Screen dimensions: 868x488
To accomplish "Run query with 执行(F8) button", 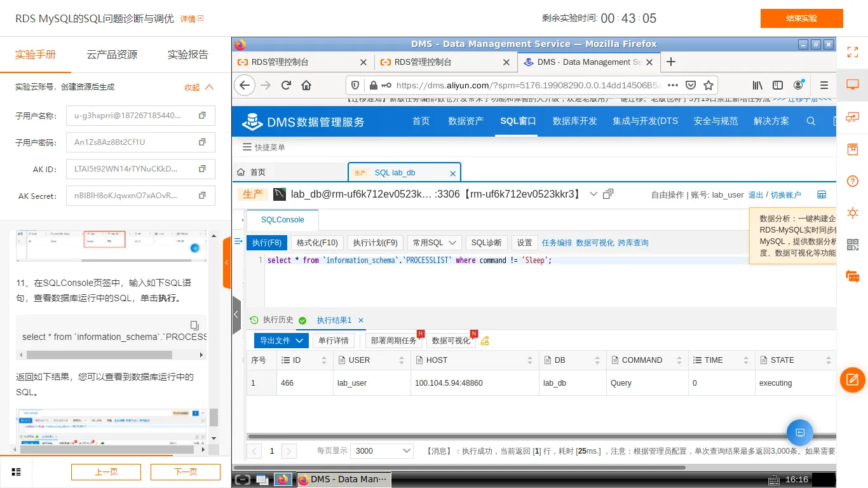I will point(267,243).
